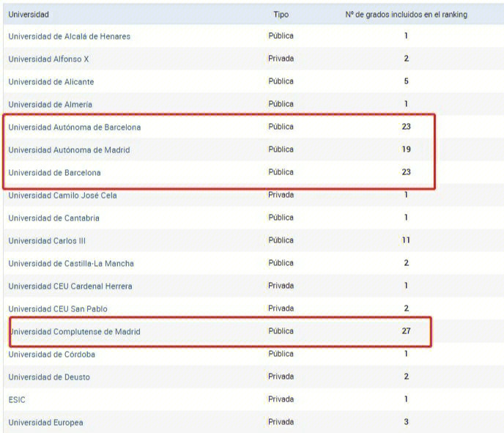Select grade count 3 for Universidad Europea

(x=407, y=422)
